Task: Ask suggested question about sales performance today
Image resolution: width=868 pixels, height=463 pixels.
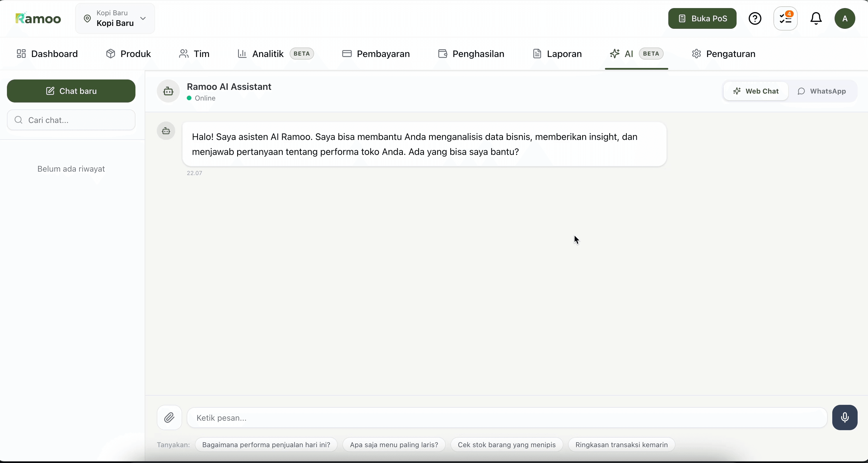Action: [266, 445]
